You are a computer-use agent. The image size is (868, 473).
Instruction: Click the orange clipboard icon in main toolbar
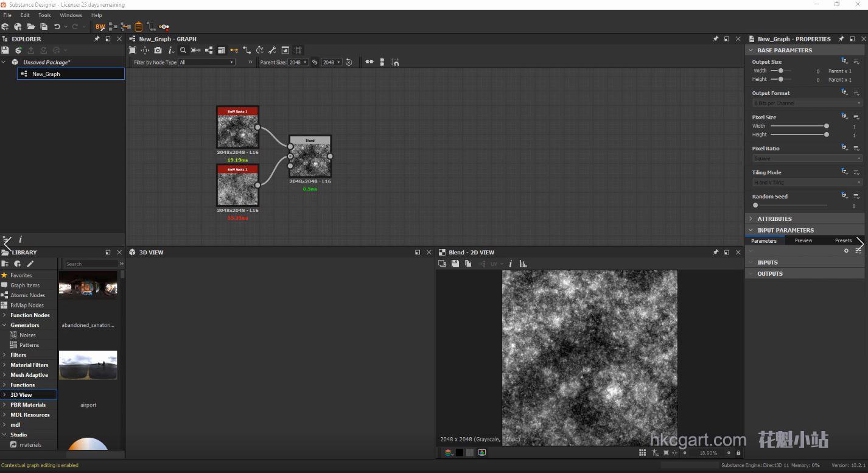click(139, 27)
